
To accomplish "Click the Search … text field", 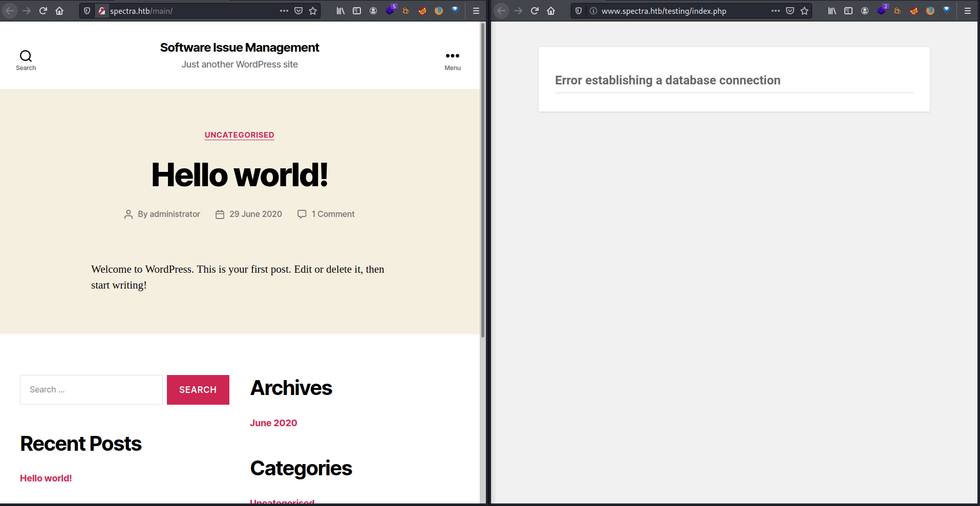I will [91, 390].
